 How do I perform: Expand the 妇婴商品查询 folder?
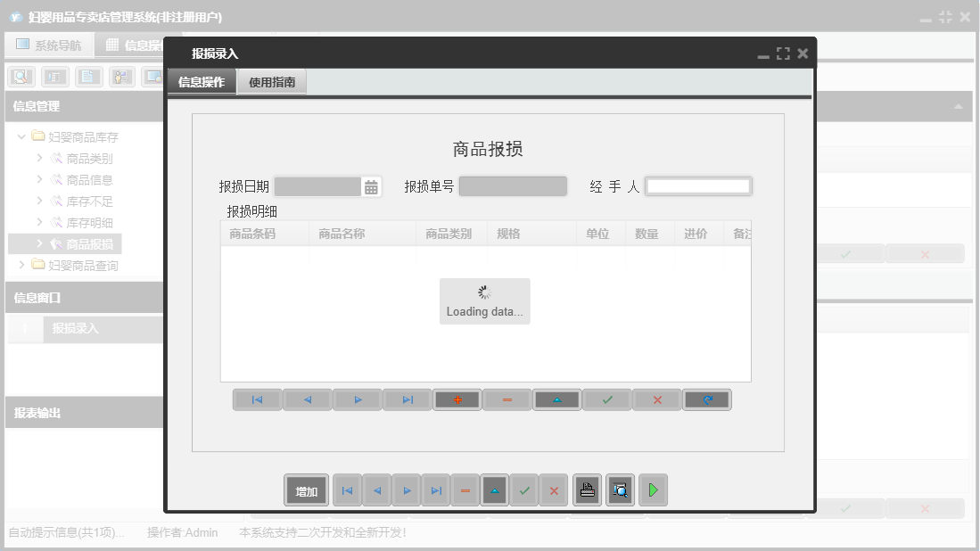click(22, 265)
